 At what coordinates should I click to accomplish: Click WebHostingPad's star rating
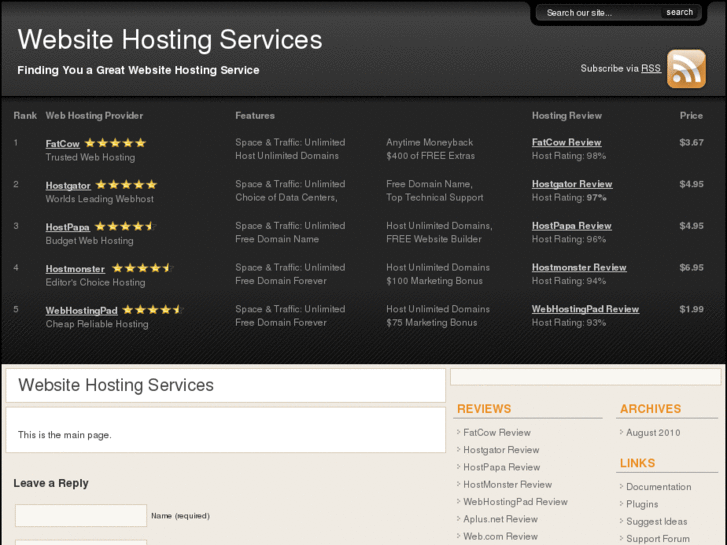[x=153, y=309]
